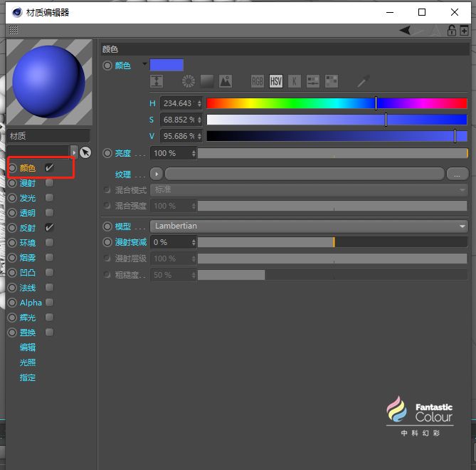Open the color mixer mode

pos(313,81)
